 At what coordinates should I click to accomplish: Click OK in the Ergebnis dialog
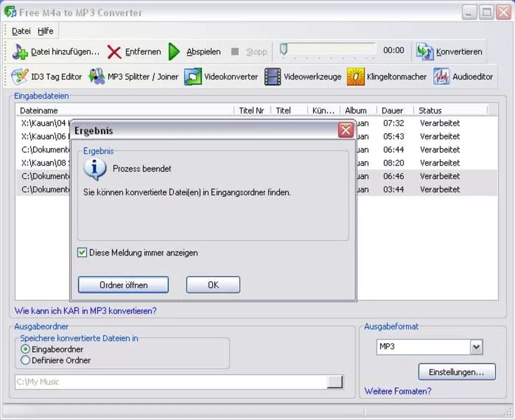click(x=213, y=285)
